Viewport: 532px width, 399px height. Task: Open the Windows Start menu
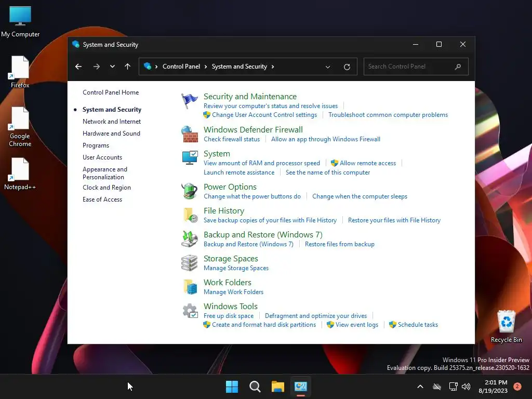point(232,387)
